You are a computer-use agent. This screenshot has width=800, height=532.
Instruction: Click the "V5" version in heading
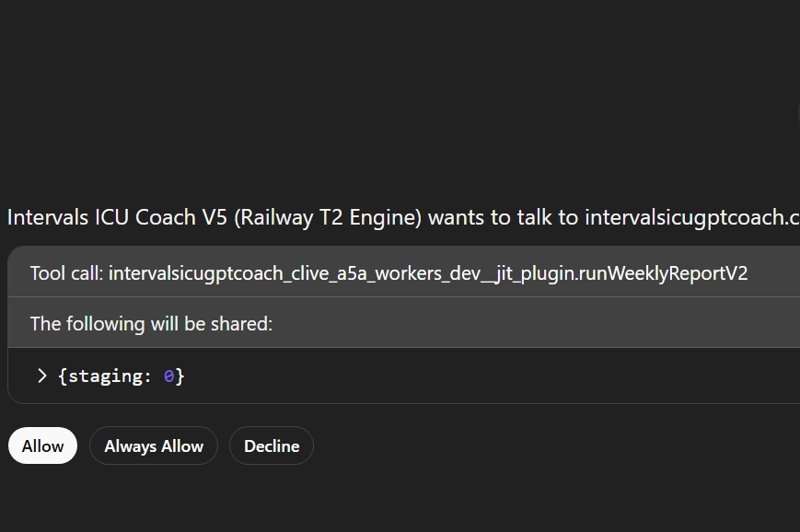[x=213, y=218]
